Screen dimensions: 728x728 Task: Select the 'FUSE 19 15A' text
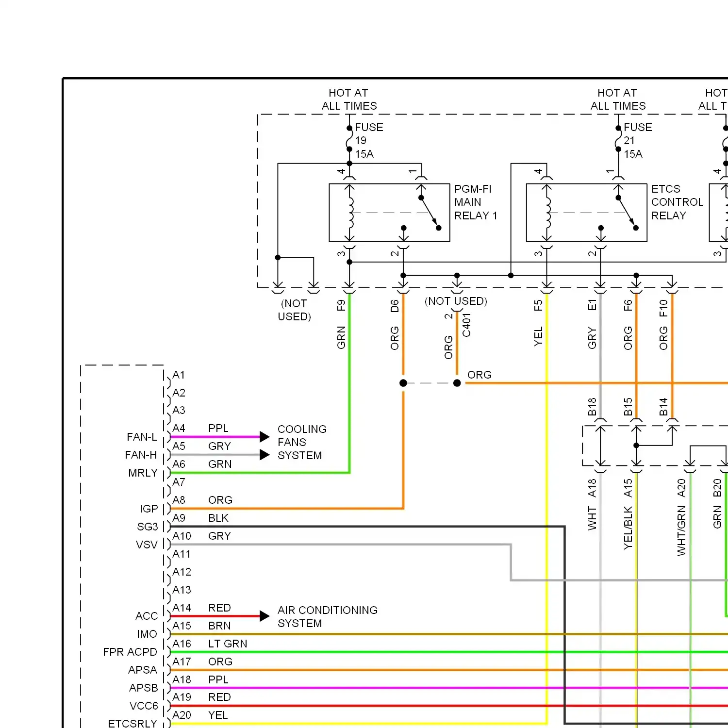[369, 141]
